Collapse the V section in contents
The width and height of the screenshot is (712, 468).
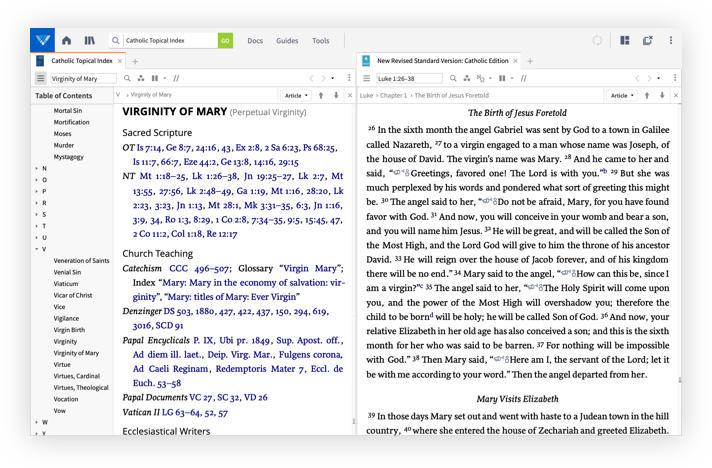(36, 249)
